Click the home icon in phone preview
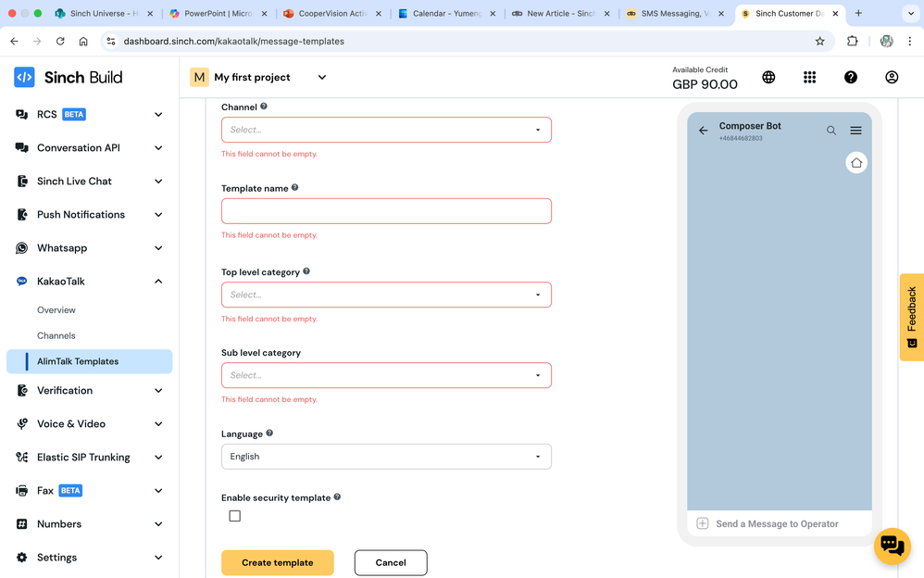 click(856, 163)
